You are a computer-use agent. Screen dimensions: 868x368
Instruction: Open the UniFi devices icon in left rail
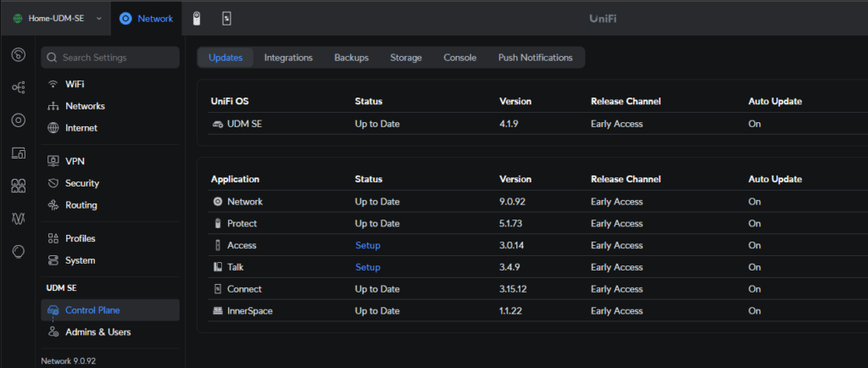[x=19, y=120]
